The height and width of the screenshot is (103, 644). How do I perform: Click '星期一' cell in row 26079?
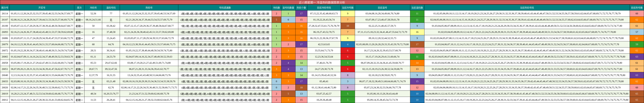pos(79,44)
